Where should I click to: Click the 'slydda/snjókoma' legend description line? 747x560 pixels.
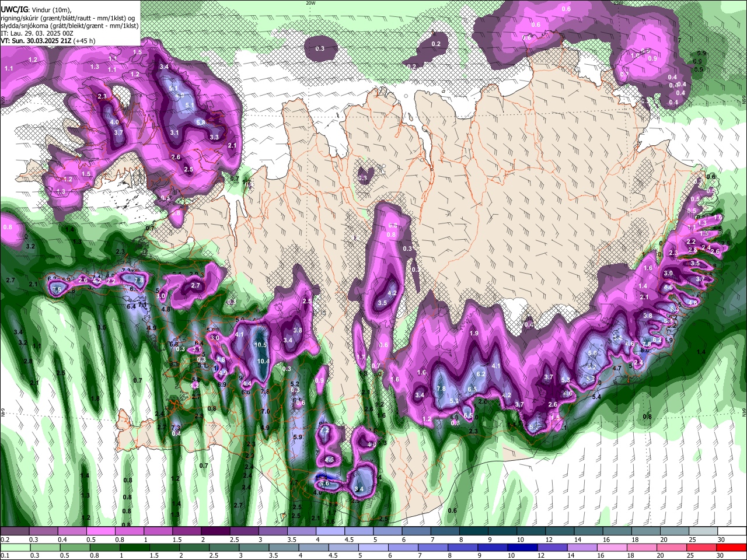[x=69, y=26]
